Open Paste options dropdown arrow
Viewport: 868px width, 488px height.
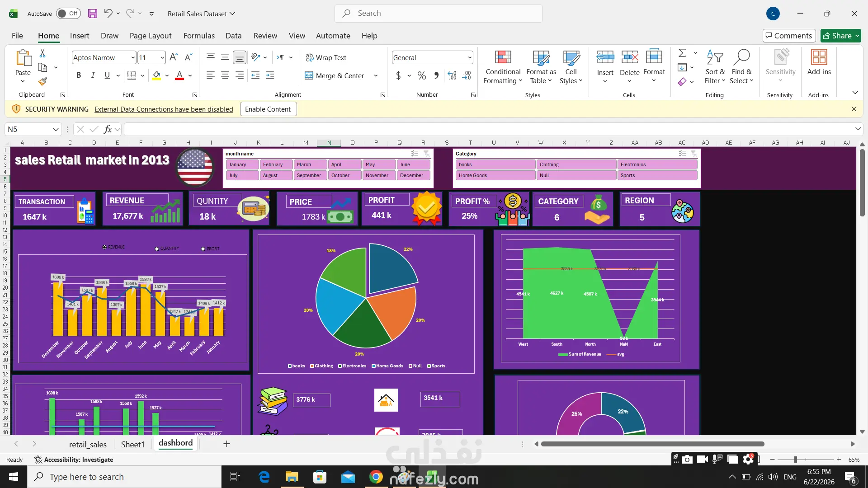click(23, 81)
